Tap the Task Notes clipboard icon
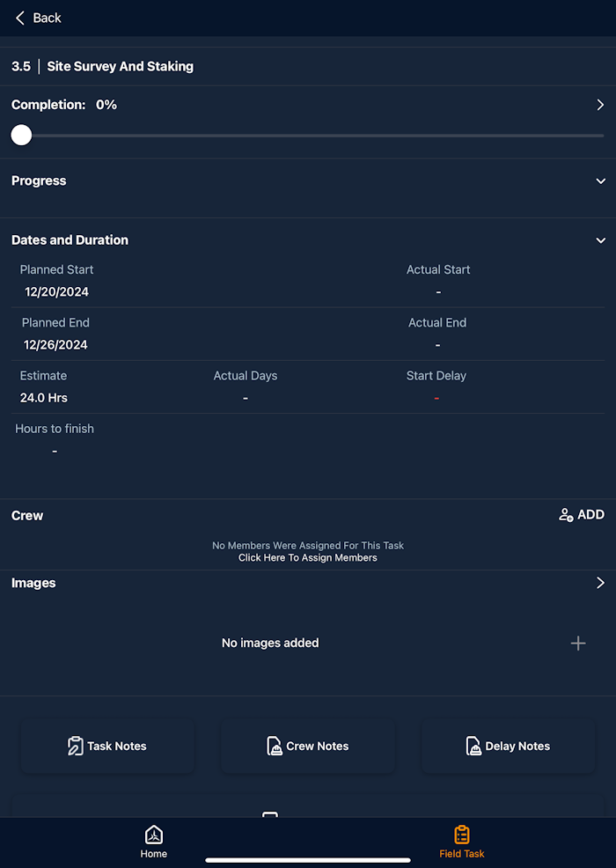 tap(76, 747)
